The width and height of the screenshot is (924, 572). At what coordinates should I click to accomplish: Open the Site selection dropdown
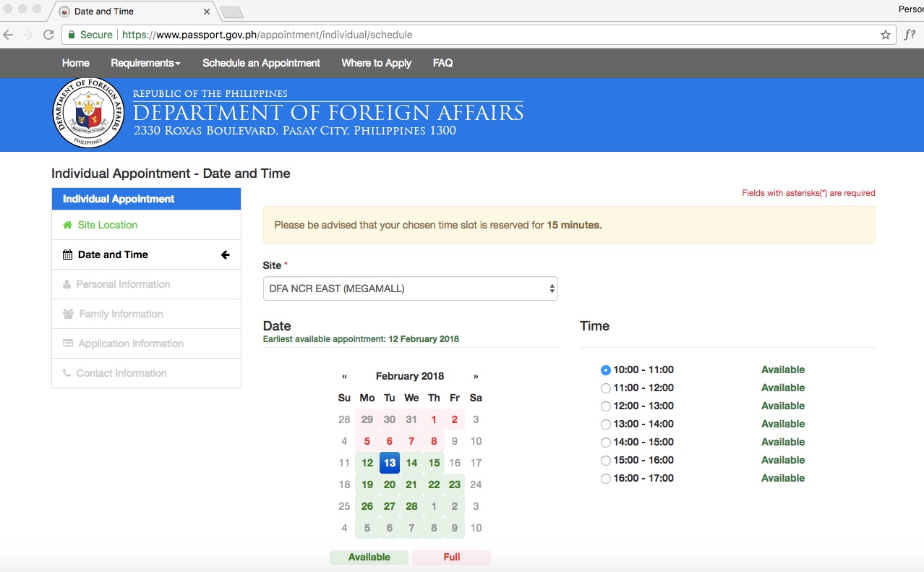[x=410, y=288]
